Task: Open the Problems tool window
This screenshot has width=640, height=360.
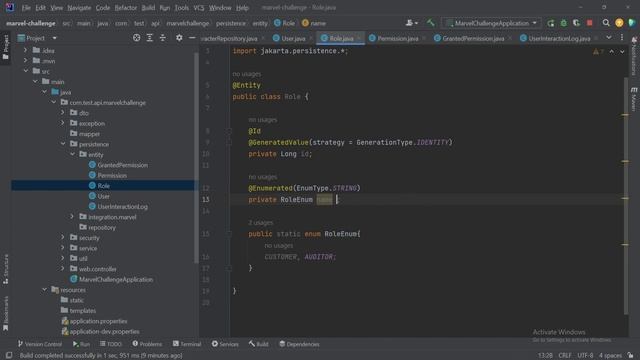Action: [147, 344]
